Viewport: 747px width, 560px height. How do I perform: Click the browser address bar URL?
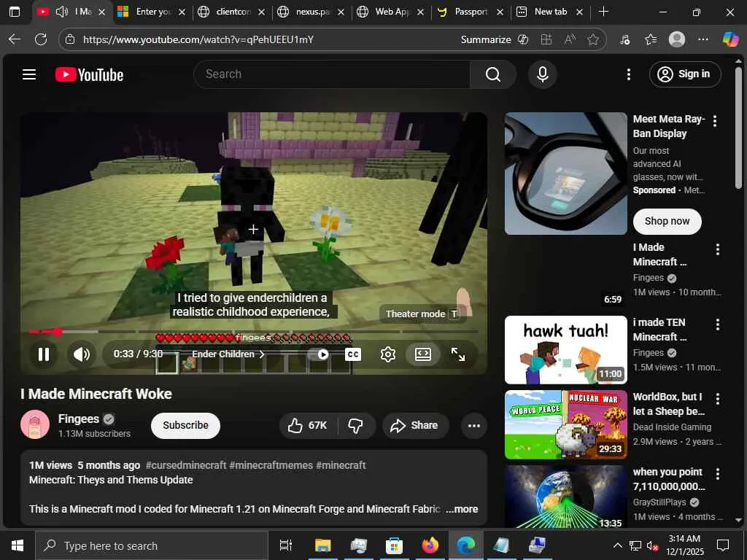[198, 39]
